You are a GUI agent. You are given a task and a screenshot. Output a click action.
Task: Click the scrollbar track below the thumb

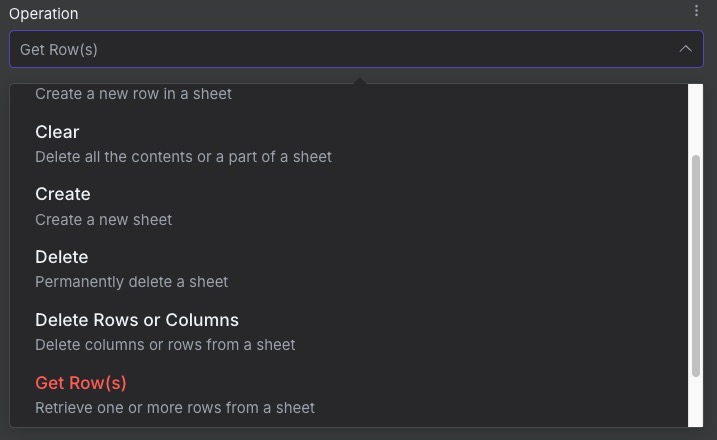(x=696, y=402)
